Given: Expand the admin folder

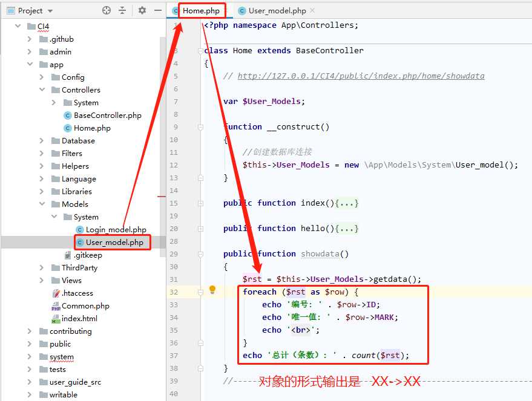Looking at the screenshot, I should pos(30,51).
